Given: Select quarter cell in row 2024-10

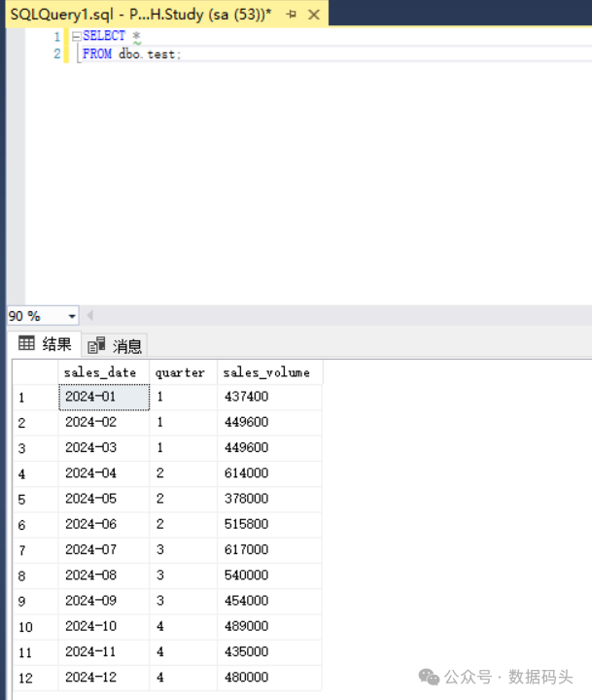Looking at the screenshot, I should 184,626.
